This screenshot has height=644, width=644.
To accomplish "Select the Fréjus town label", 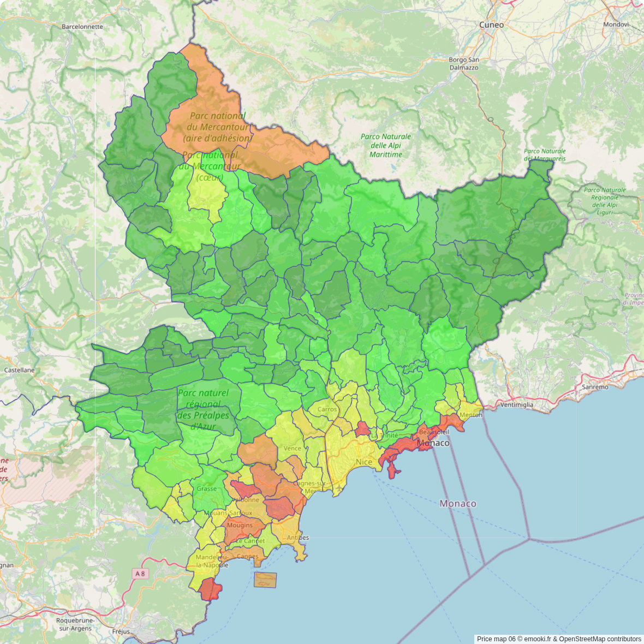I will (121, 631).
